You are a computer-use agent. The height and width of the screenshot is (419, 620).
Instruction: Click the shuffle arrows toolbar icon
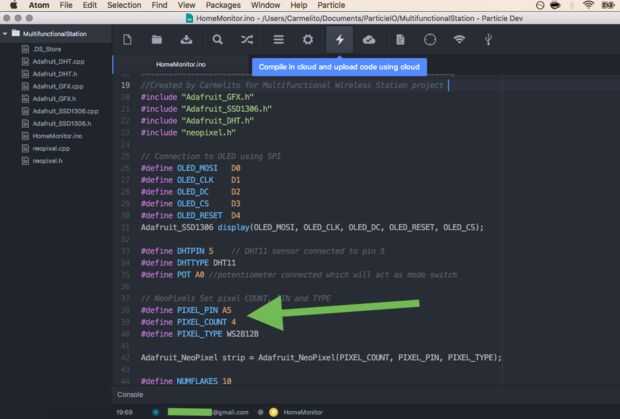[248, 40]
